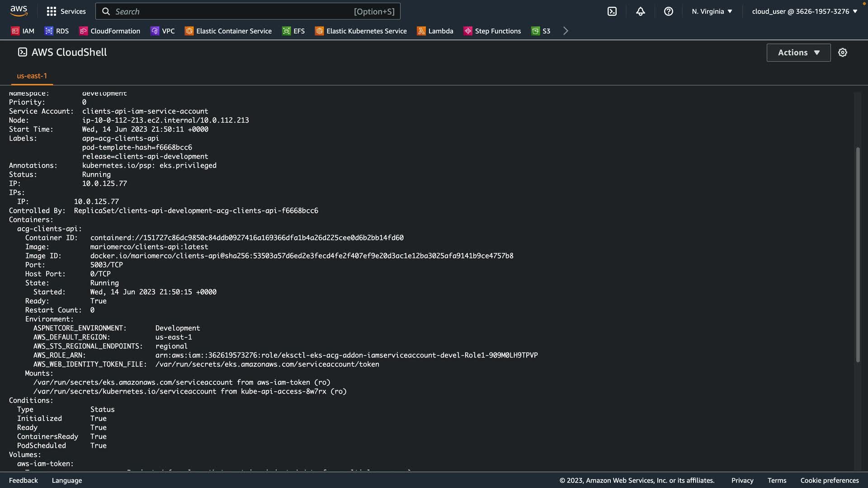Click the AWS logo home icon

click(19, 11)
